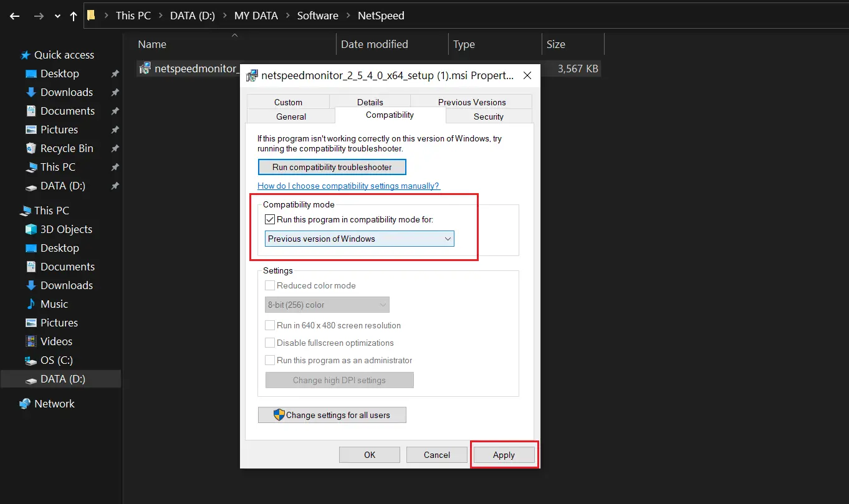This screenshot has height=504, width=849.
Task: Open Desktop under Quick access
Action: (x=60, y=74)
